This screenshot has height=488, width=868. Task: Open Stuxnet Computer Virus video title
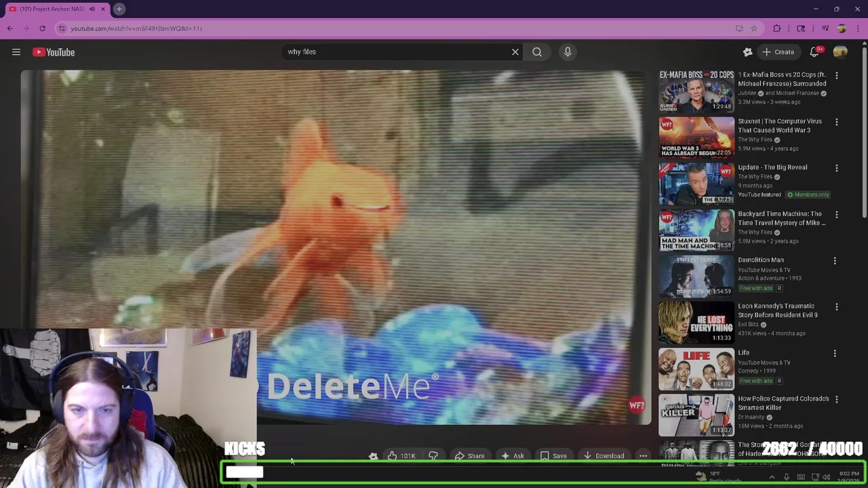point(780,125)
